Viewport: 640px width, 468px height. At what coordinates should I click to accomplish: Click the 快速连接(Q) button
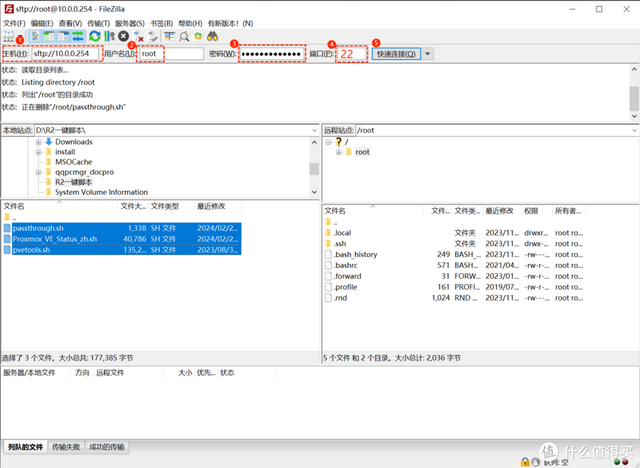point(396,54)
